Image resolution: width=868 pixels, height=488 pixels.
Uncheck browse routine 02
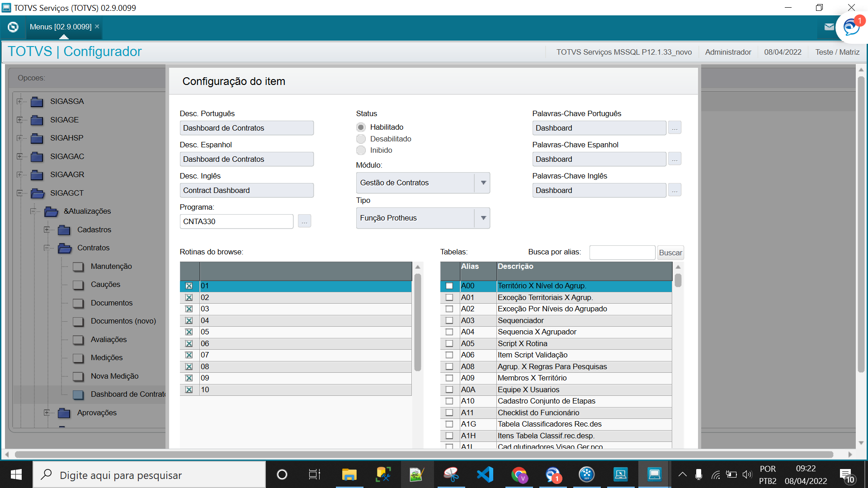189,298
